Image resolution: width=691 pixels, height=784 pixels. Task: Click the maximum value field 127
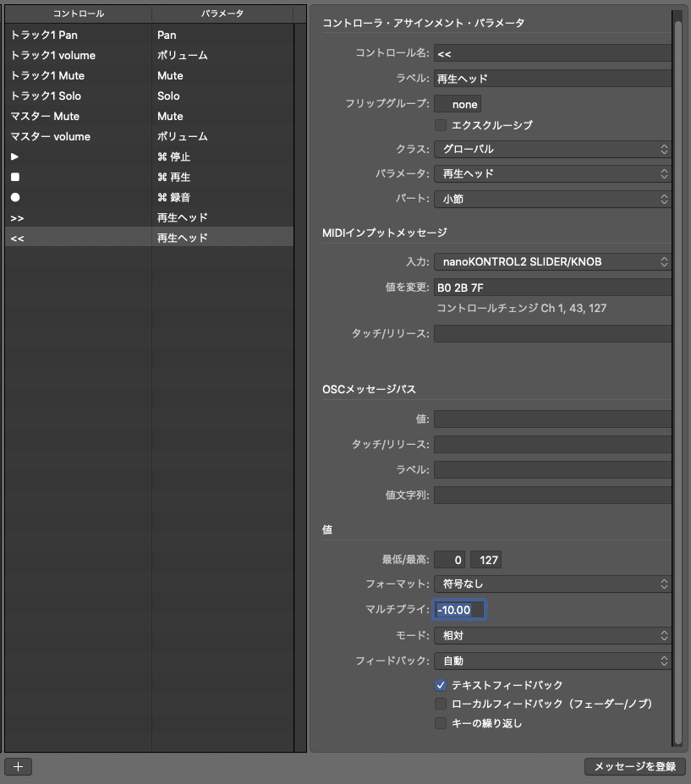point(485,560)
